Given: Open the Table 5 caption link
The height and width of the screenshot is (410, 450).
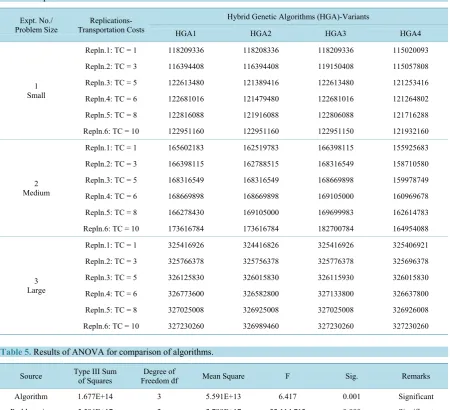Looking at the screenshot, I should [15, 352].
